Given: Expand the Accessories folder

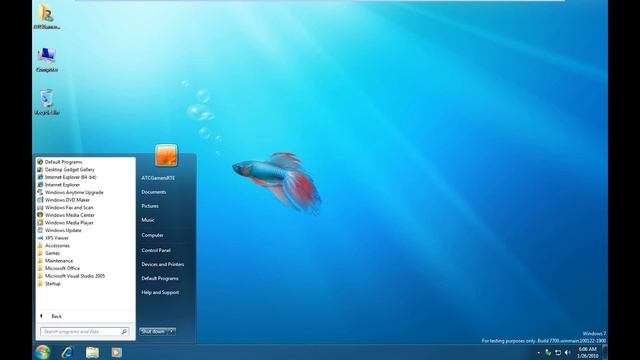Looking at the screenshot, I should pyautogui.click(x=53, y=246).
